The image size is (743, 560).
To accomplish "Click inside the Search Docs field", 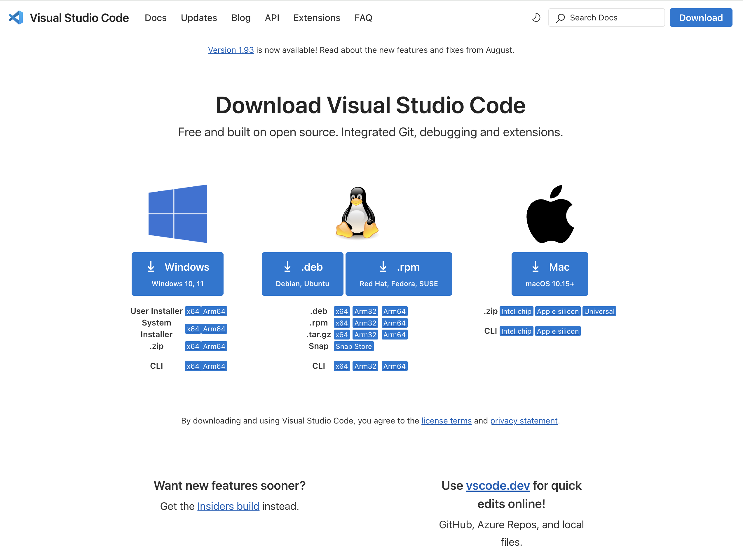I will tap(608, 17).
